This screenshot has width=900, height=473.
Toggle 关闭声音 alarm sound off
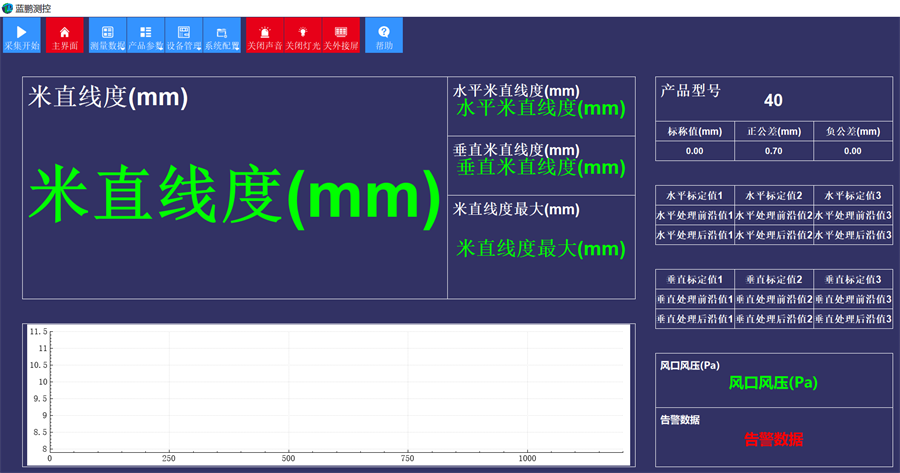click(264, 33)
